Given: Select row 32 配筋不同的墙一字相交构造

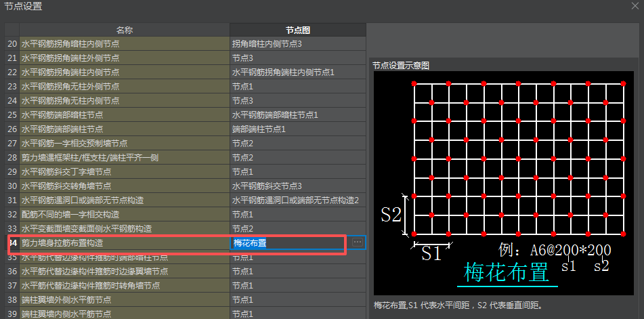Looking at the screenshot, I should [x=125, y=214].
